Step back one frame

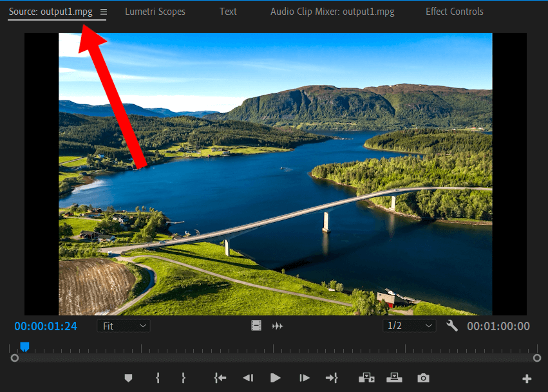247,378
